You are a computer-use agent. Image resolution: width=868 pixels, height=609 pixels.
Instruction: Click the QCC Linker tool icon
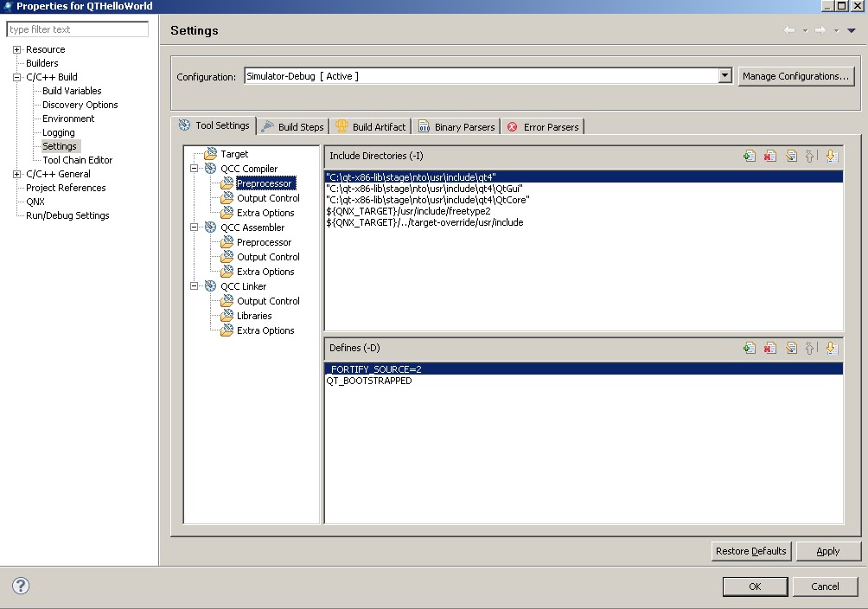210,286
